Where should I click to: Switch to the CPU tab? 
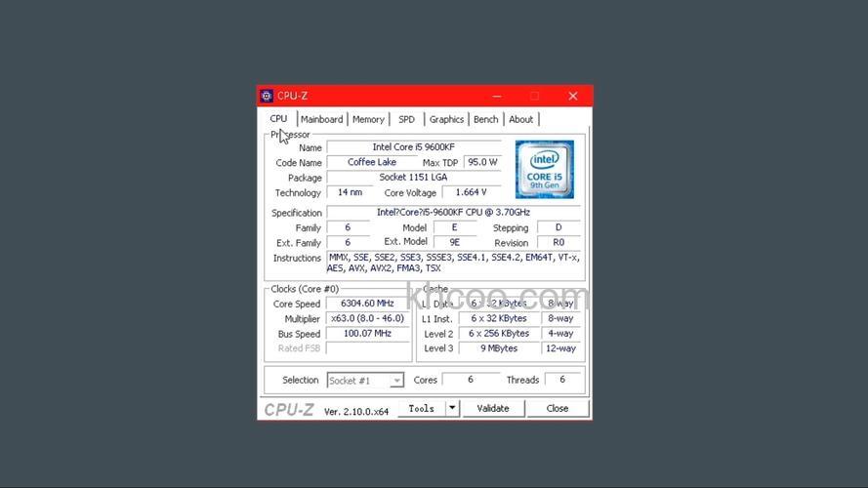(278, 119)
